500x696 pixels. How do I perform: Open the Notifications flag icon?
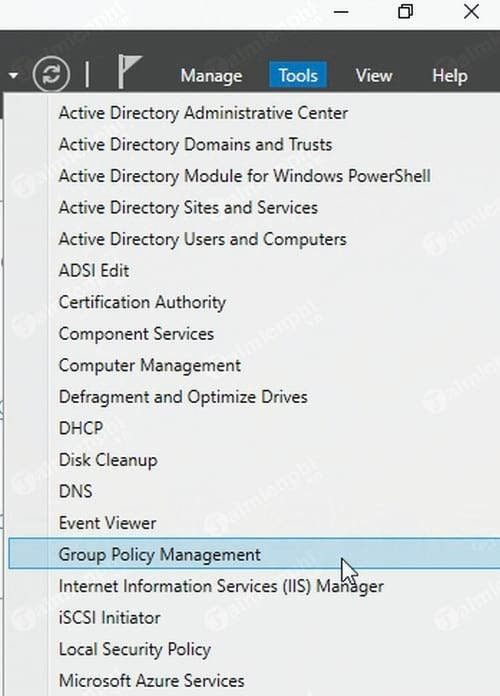[129, 71]
